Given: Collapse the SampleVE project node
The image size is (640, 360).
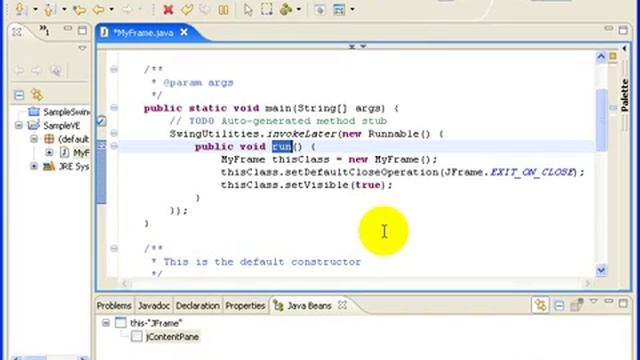Looking at the screenshot, I should 19,125.
